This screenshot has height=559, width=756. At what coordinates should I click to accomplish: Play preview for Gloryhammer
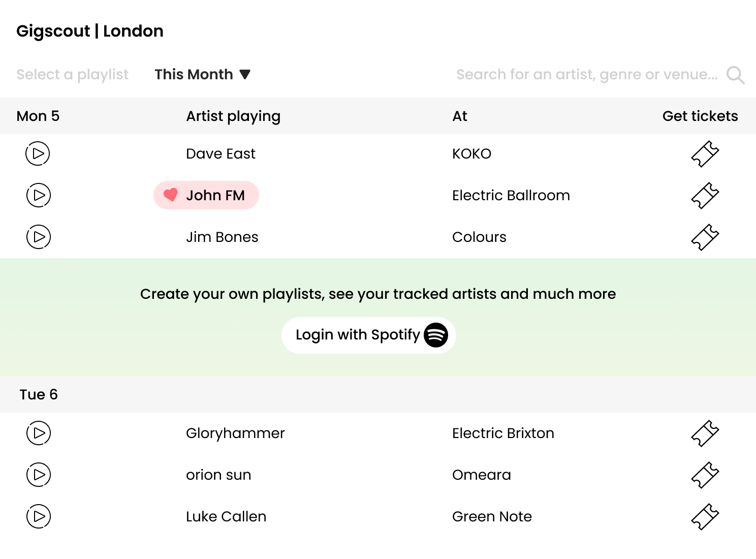coord(38,433)
